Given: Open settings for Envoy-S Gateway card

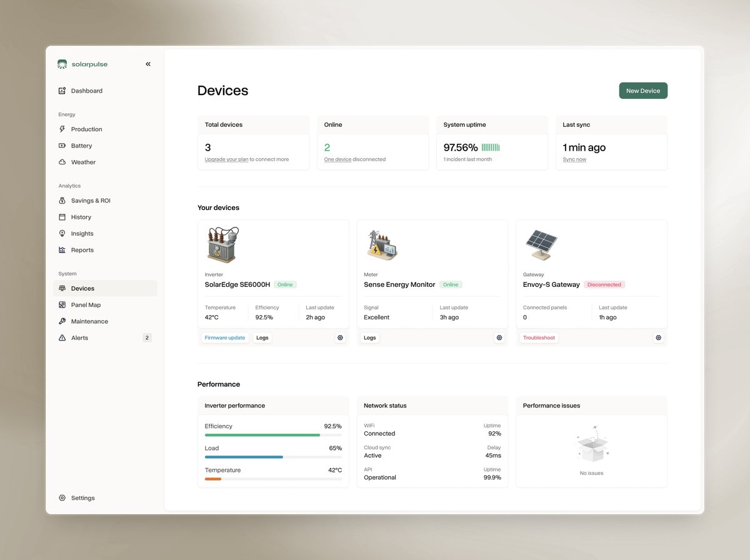Looking at the screenshot, I should pos(658,337).
